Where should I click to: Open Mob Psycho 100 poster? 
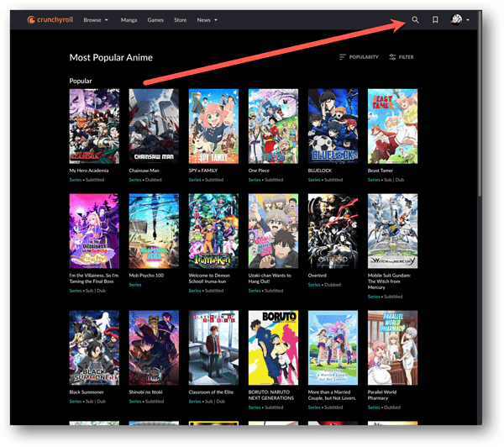[x=154, y=231]
